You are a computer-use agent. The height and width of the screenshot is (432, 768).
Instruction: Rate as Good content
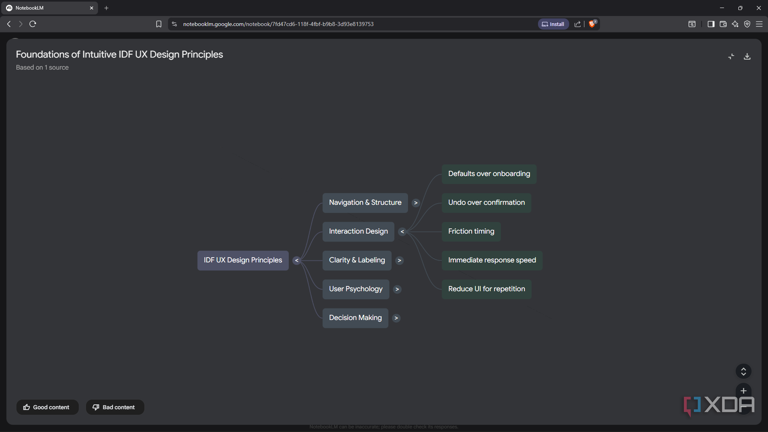(47, 407)
